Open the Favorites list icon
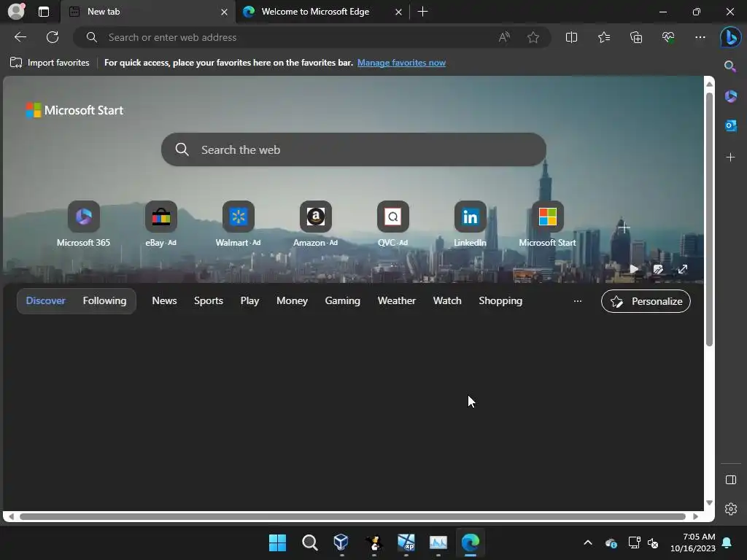 (x=603, y=37)
